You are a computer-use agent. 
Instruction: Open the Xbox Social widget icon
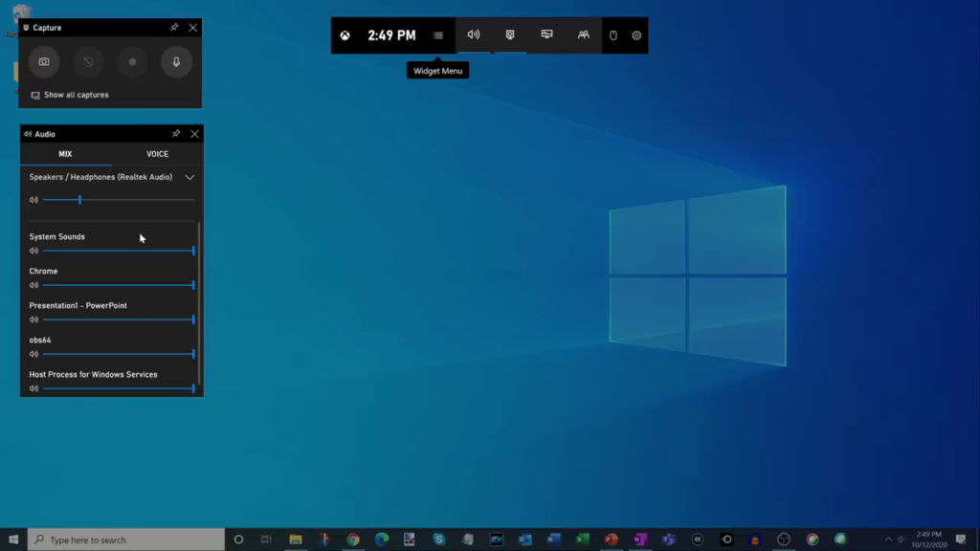click(x=583, y=35)
